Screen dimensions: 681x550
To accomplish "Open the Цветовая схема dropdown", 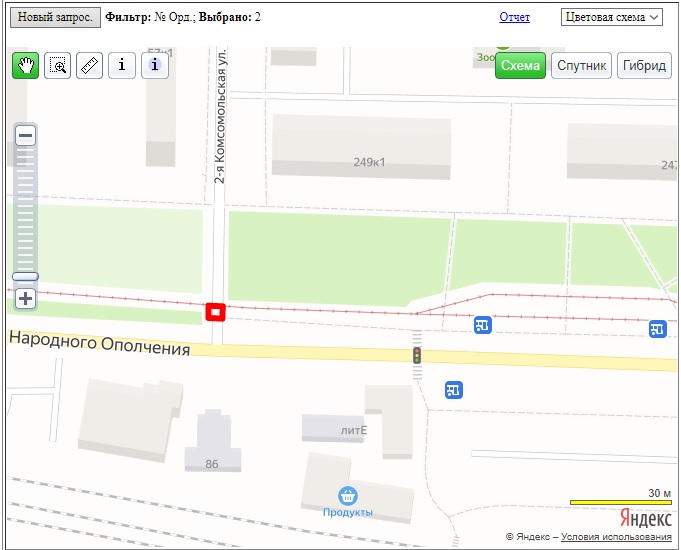I will coord(612,17).
